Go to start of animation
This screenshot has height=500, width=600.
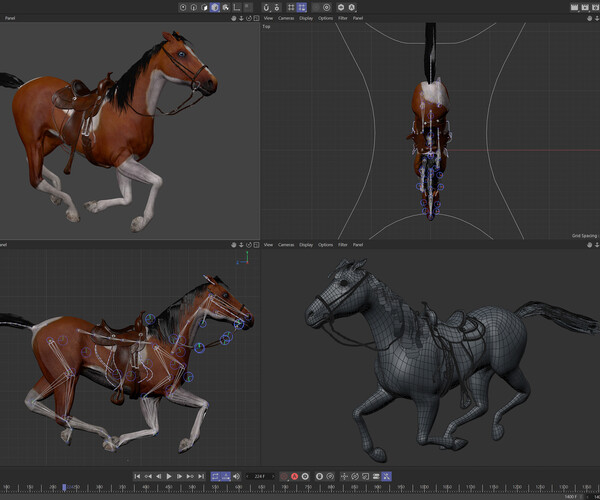pyautogui.click(x=137, y=476)
